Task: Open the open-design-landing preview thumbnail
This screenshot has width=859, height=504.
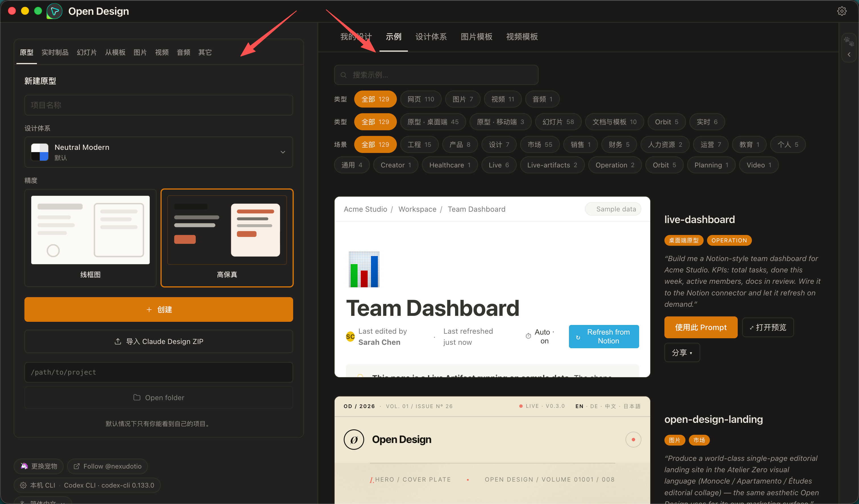Action: click(492, 450)
